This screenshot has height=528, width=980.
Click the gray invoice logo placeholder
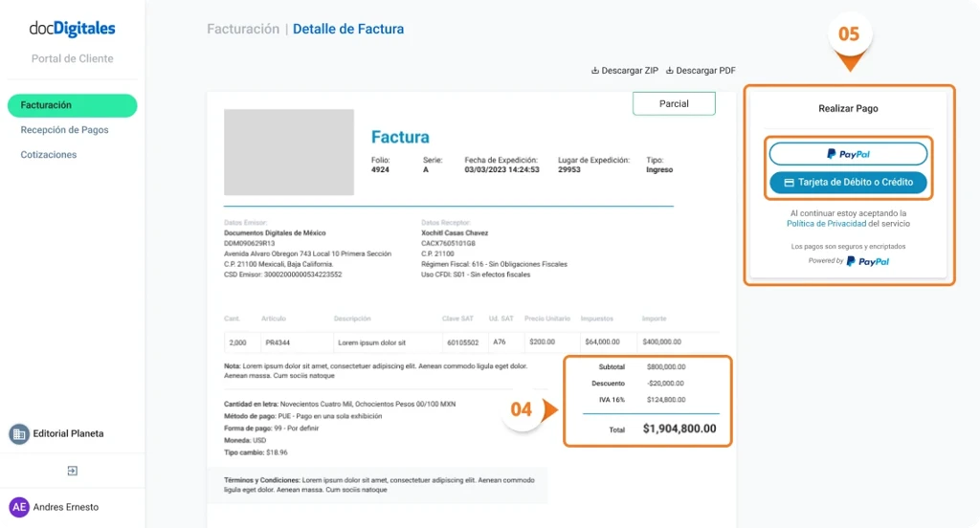click(x=289, y=152)
